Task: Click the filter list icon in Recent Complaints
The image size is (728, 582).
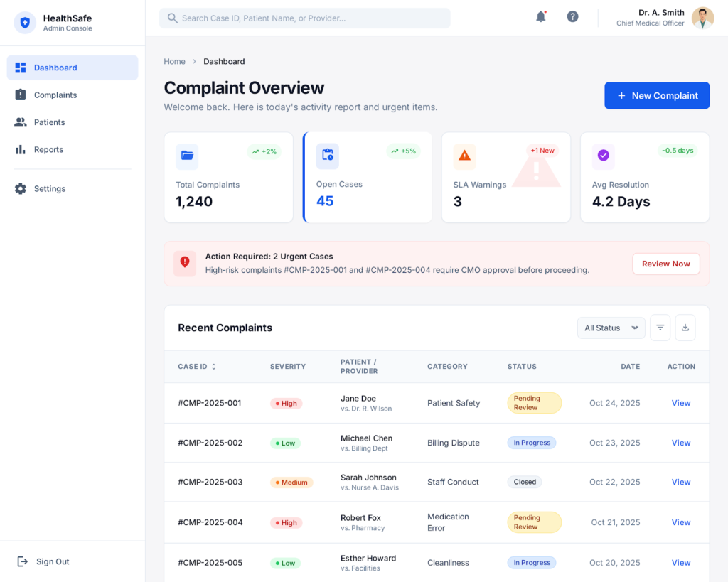Action: pyautogui.click(x=660, y=328)
